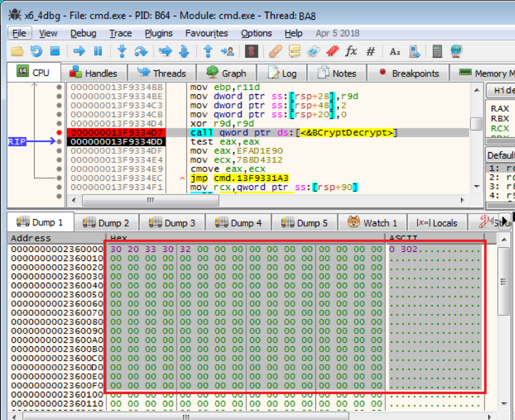Open the Scylla plugin icon
This screenshot has width=515, height=420.
point(250,52)
